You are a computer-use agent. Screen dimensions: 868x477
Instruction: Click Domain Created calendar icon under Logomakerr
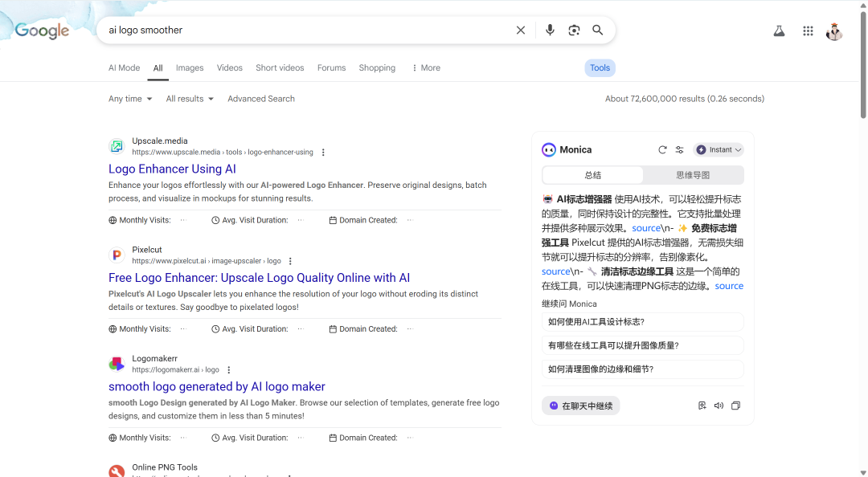click(333, 438)
